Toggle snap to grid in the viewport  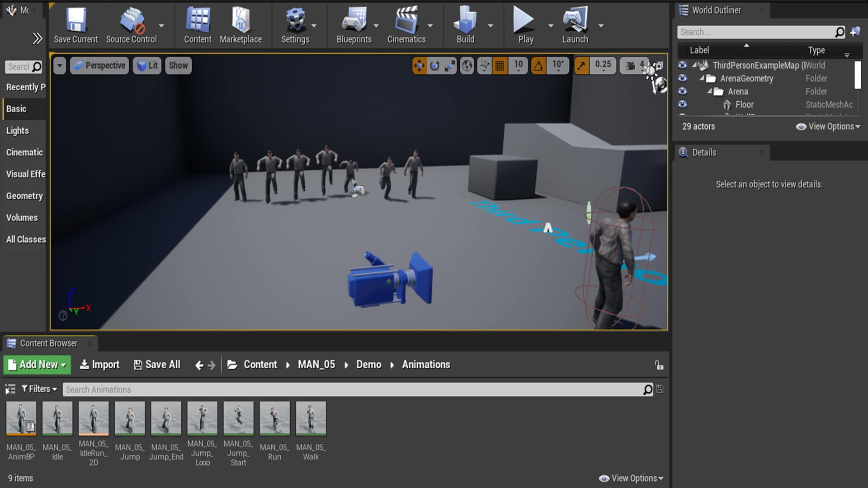coord(500,66)
